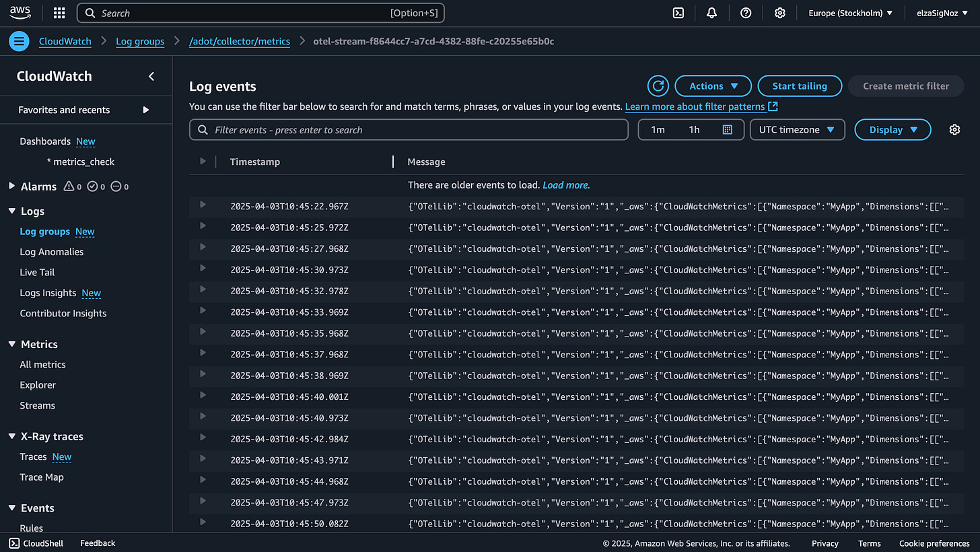The height and width of the screenshot is (552, 980).
Task: Open metrics Explorer in sidebar
Action: click(38, 385)
